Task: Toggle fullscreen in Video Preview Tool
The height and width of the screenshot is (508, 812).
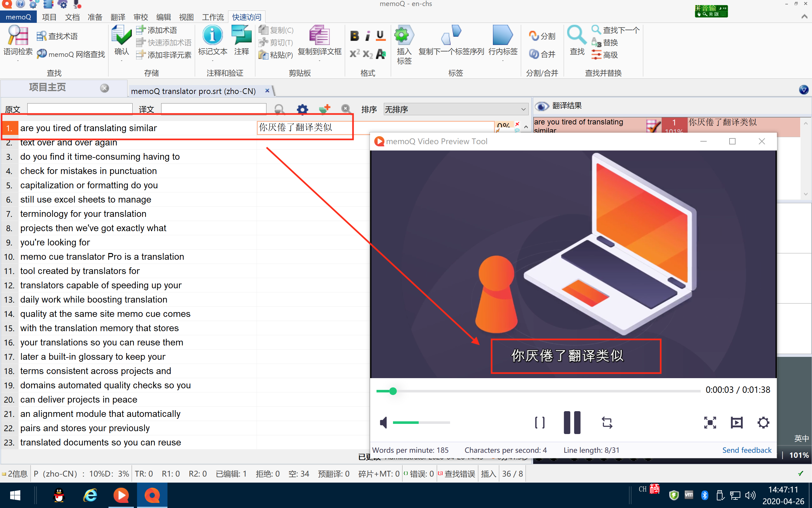Action: pyautogui.click(x=710, y=422)
